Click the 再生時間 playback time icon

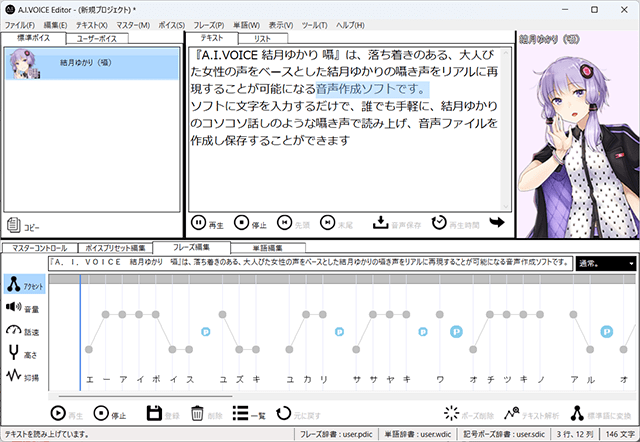point(439,222)
